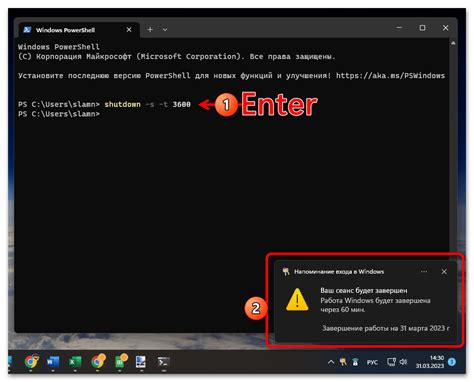
Task: Maximize the PowerShell window
Action: [422, 28]
